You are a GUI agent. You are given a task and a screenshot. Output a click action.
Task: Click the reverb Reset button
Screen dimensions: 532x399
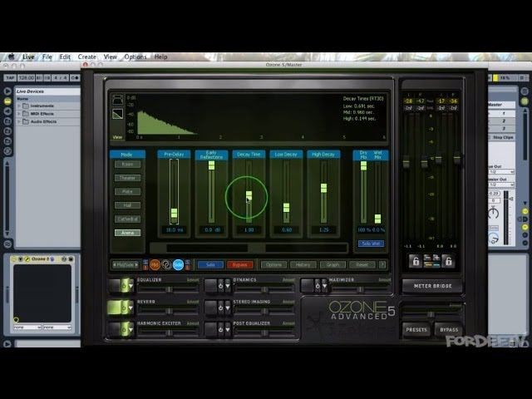click(x=362, y=264)
